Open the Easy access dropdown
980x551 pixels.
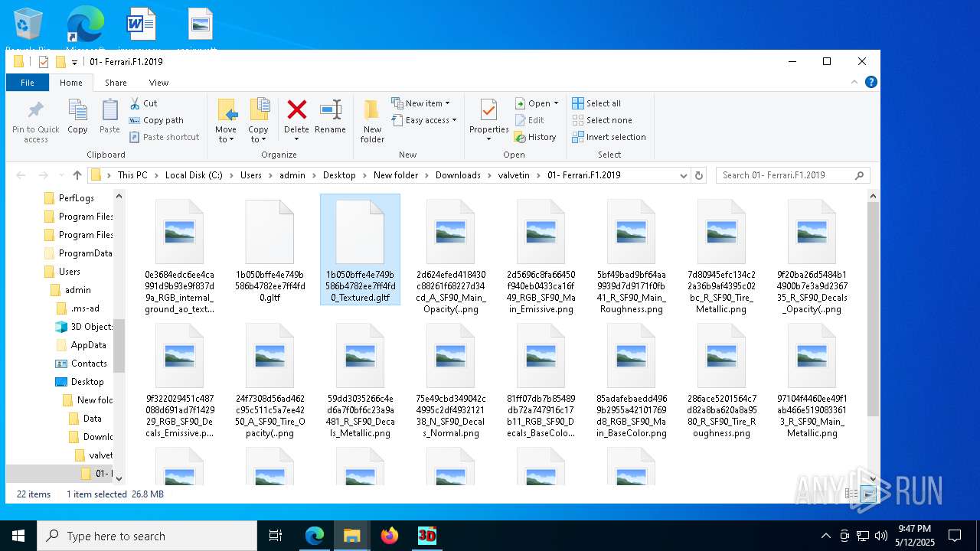[x=424, y=120]
